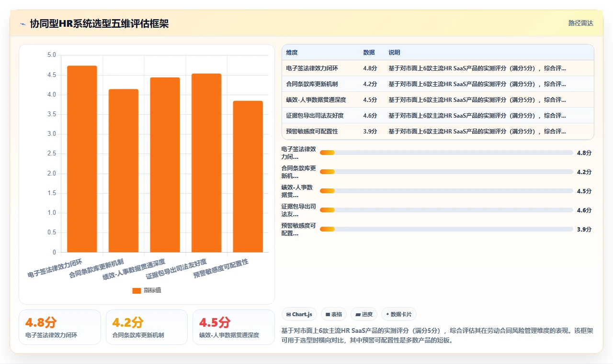Click the 绩效-人事数据贯通深度 chart bar
The width and height of the screenshot is (613, 364).
tap(165, 165)
